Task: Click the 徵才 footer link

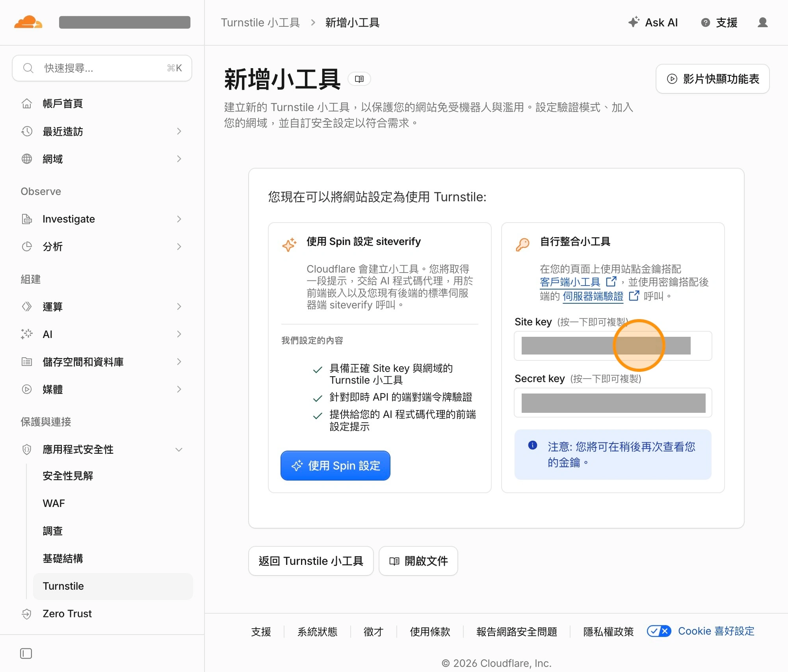Action: pos(373,632)
